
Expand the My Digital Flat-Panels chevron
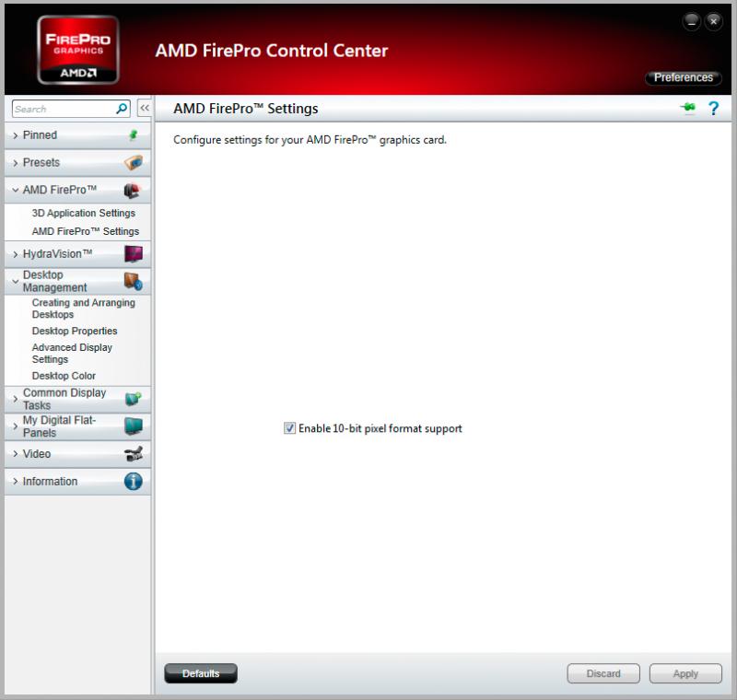(x=16, y=426)
